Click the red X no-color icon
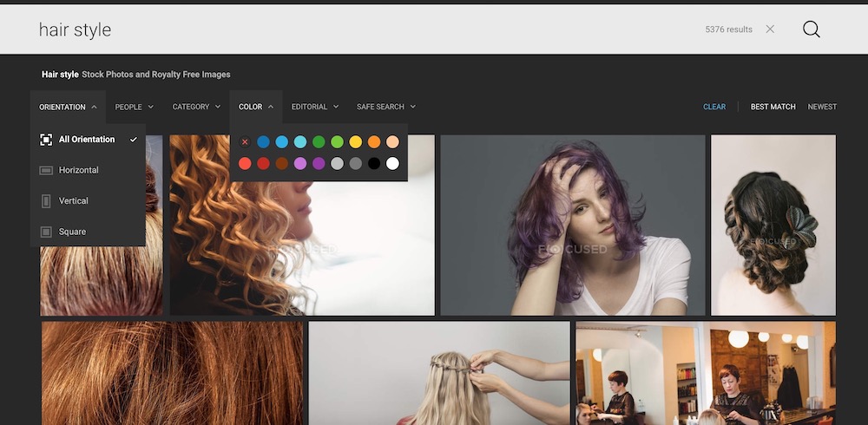The image size is (868, 425). 245,141
